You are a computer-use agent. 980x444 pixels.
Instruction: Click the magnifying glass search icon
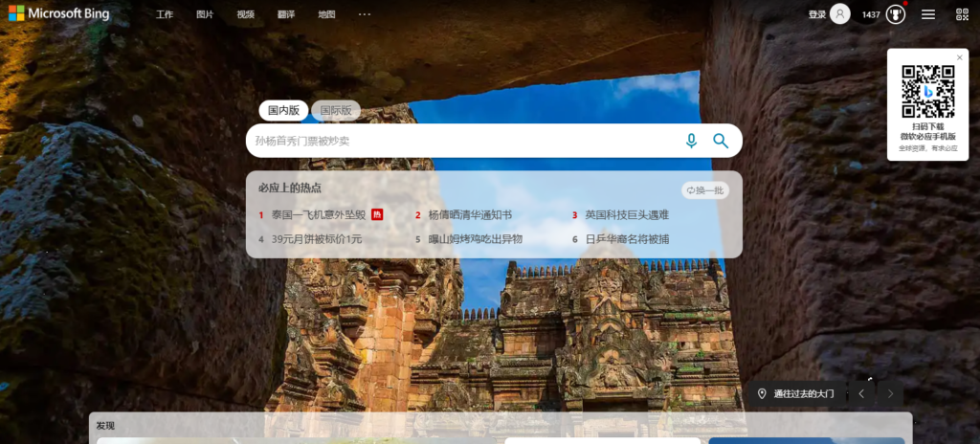point(721,141)
